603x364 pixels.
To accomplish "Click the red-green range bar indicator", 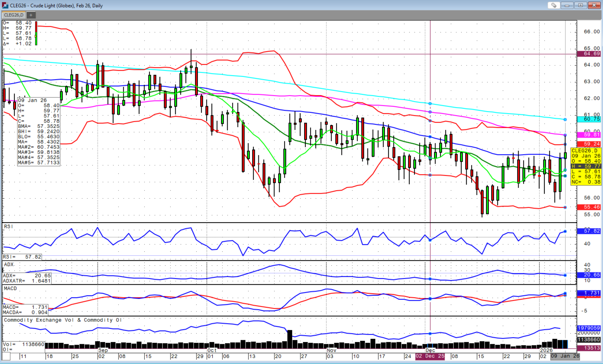I will [36, 33].
